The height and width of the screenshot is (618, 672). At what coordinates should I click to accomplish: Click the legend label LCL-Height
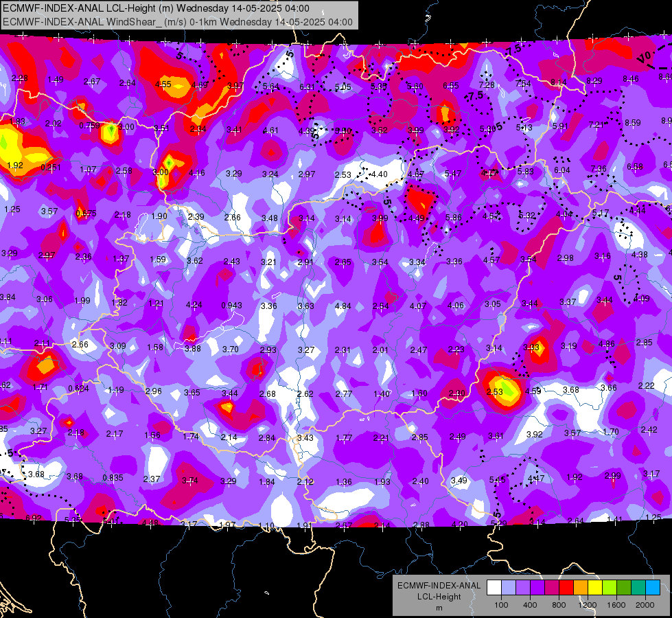(439, 597)
